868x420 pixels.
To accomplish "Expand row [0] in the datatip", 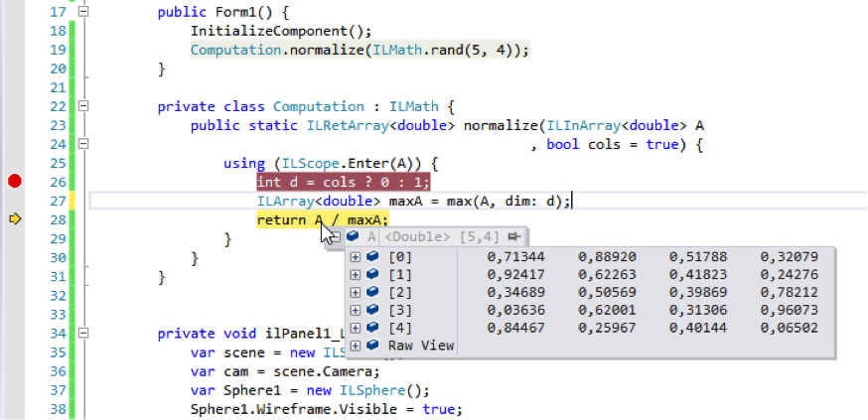I will point(355,256).
